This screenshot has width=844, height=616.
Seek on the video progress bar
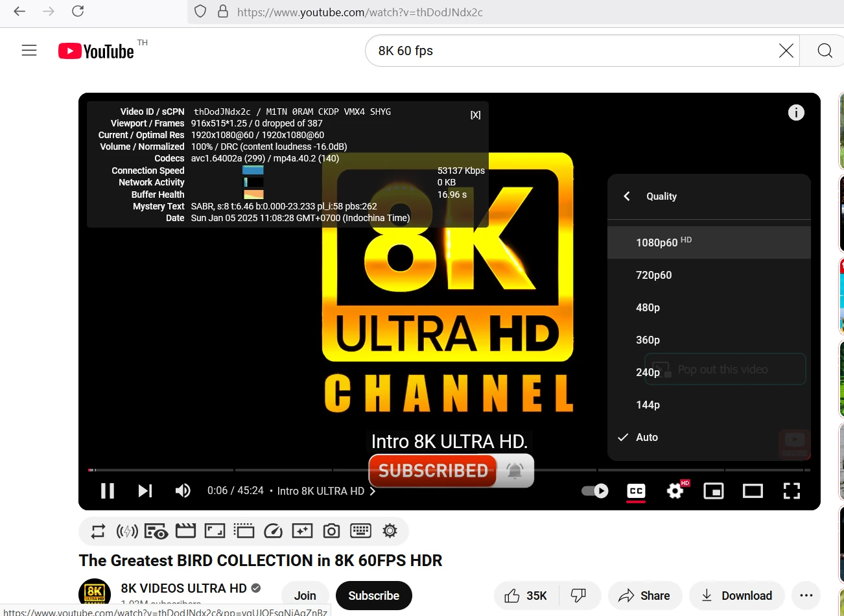pos(449,469)
